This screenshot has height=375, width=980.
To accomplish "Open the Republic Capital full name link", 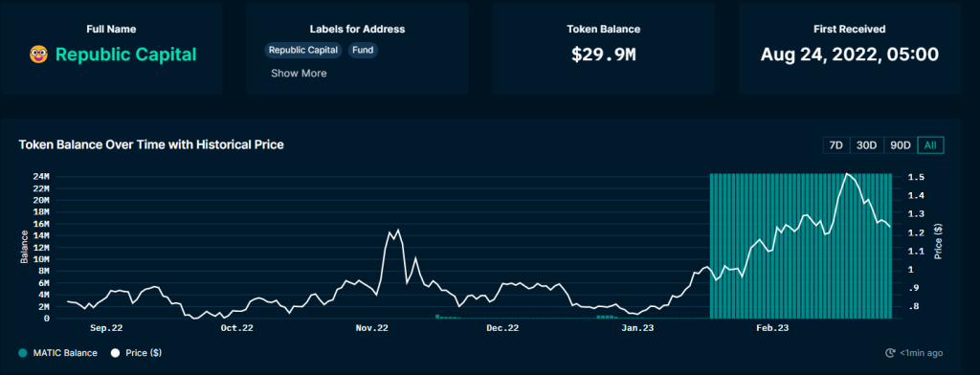I will click(x=125, y=55).
